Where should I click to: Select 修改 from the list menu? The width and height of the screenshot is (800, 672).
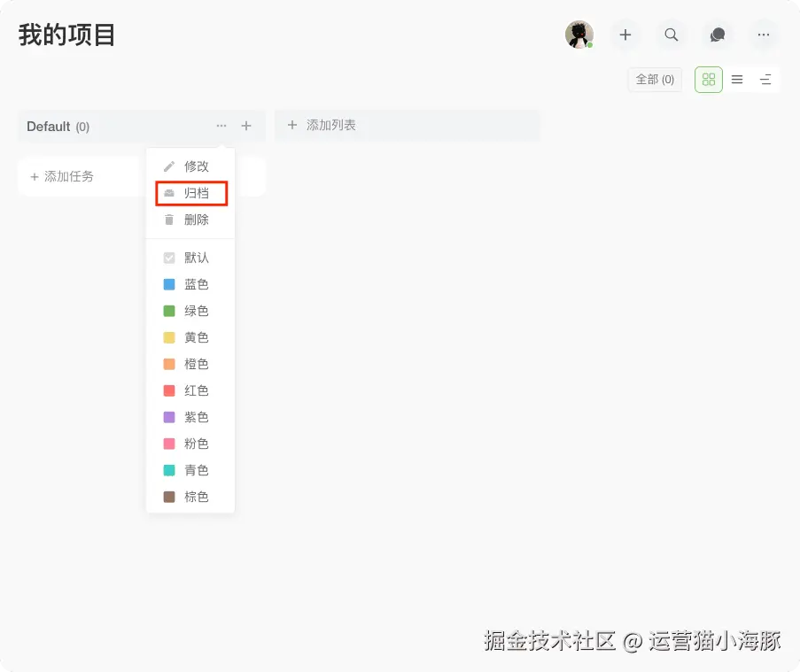(x=190, y=166)
